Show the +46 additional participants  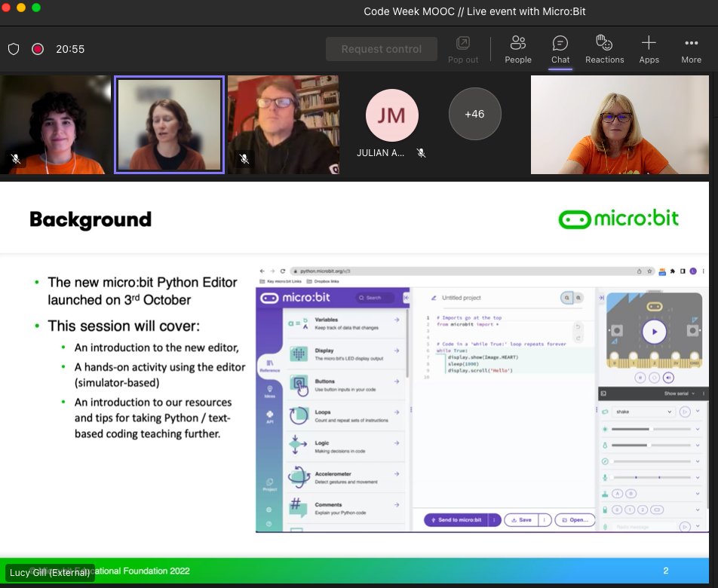tap(475, 114)
